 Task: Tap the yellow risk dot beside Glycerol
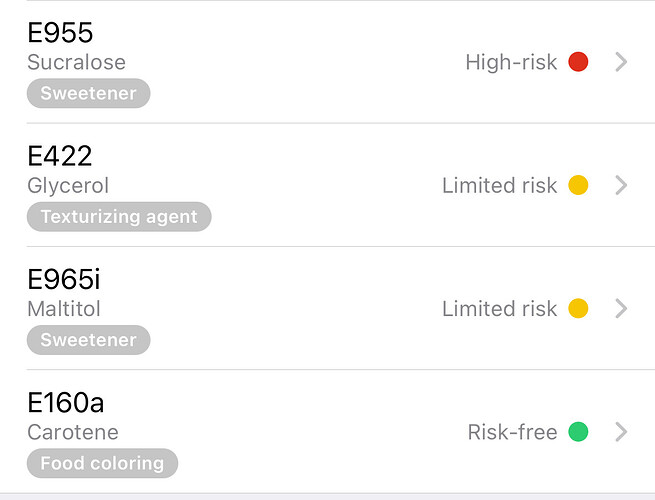(x=578, y=185)
